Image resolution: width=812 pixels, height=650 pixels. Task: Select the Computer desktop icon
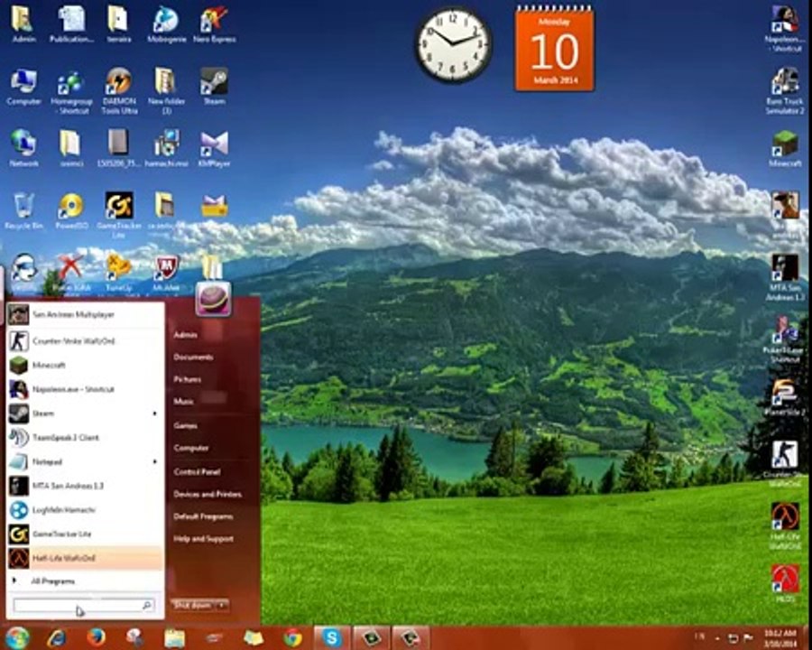tap(23, 87)
